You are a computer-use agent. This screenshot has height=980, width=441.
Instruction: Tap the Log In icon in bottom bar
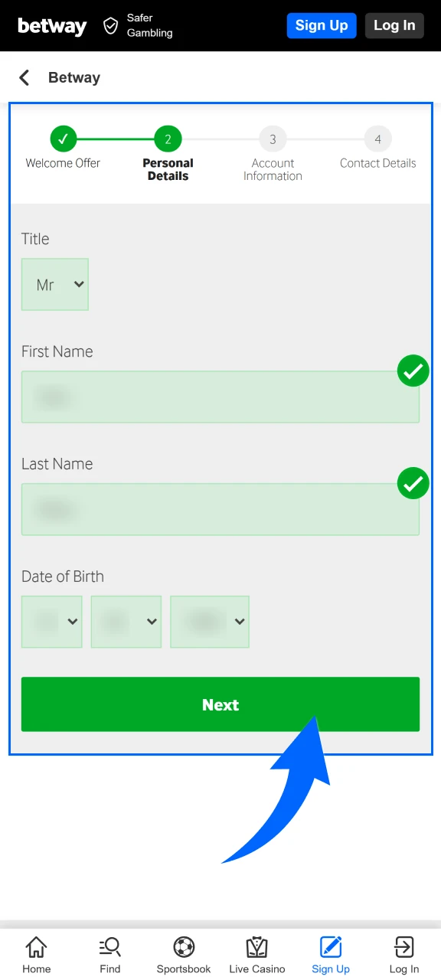(x=403, y=947)
